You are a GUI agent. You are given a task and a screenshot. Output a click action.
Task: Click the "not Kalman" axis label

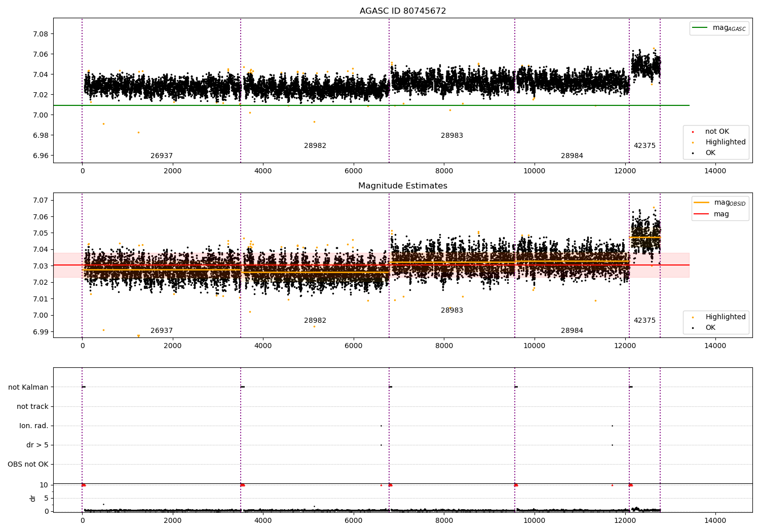click(x=28, y=388)
